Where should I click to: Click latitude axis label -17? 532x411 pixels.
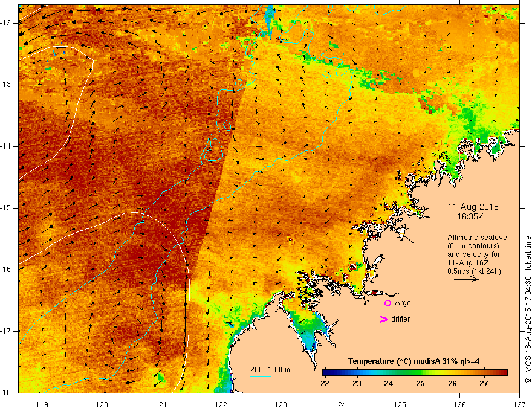[x=6, y=331]
